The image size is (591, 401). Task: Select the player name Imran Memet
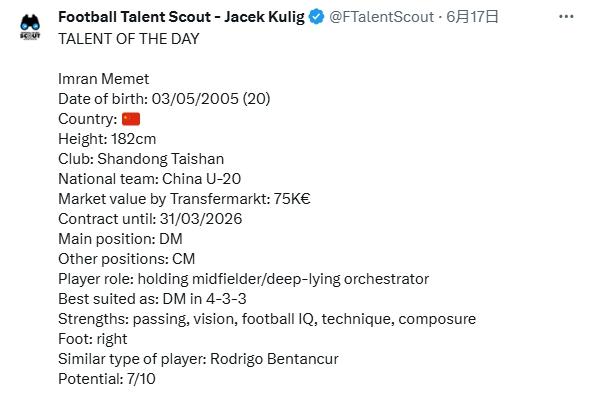pyautogui.click(x=104, y=79)
